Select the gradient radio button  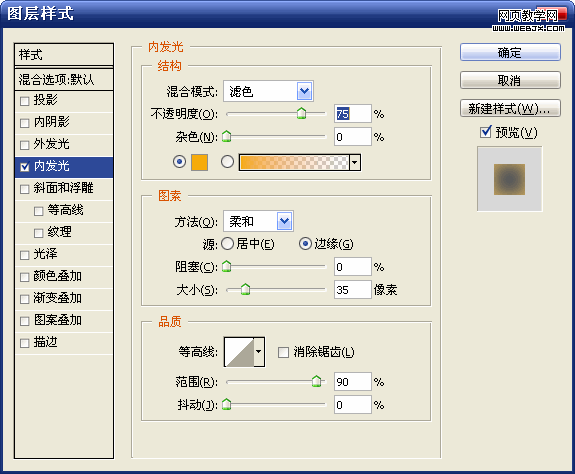point(227,162)
